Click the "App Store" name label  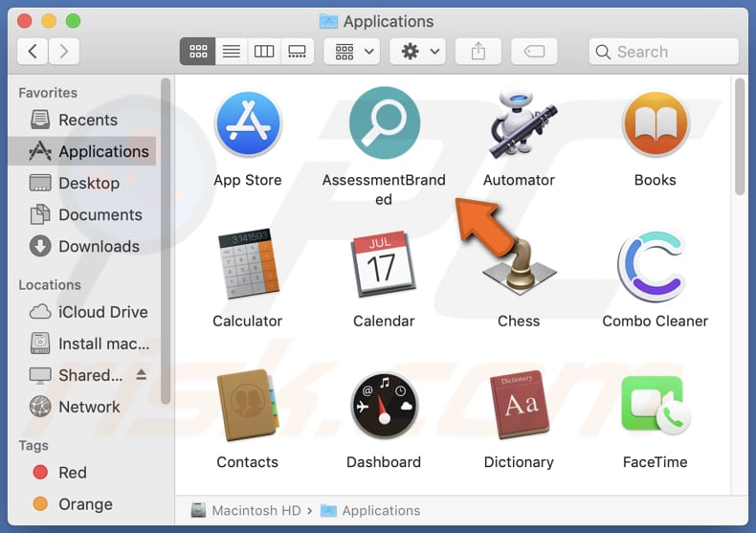(x=248, y=180)
